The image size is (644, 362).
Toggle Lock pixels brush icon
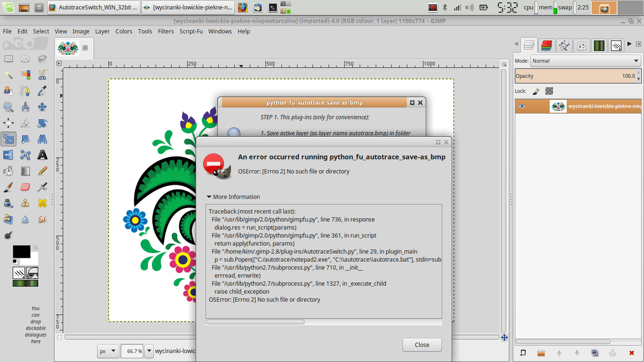536,91
